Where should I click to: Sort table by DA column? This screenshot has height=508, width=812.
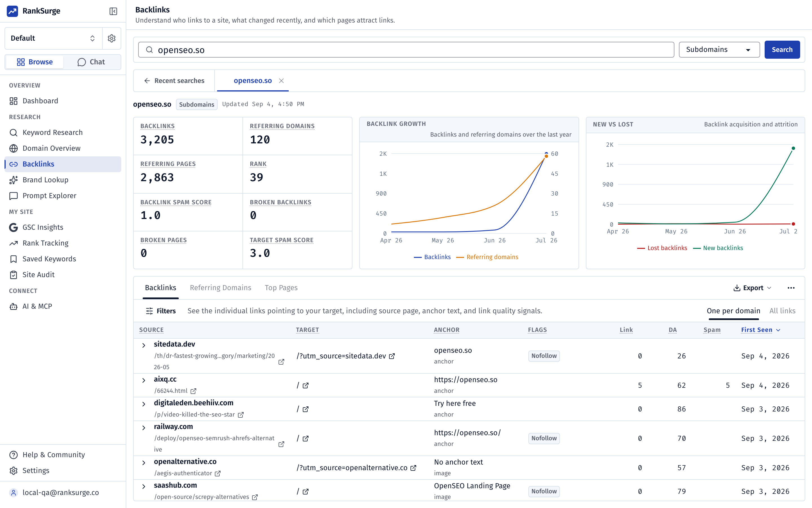[x=672, y=330]
